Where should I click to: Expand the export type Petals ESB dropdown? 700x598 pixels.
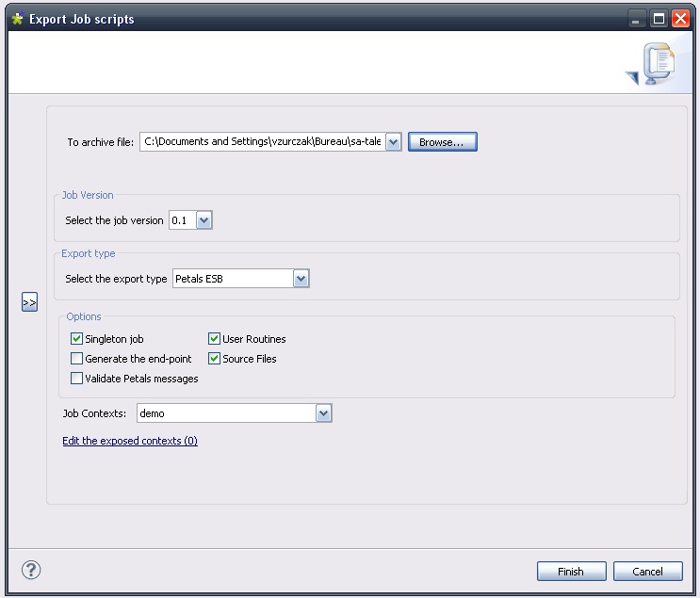coord(301,279)
